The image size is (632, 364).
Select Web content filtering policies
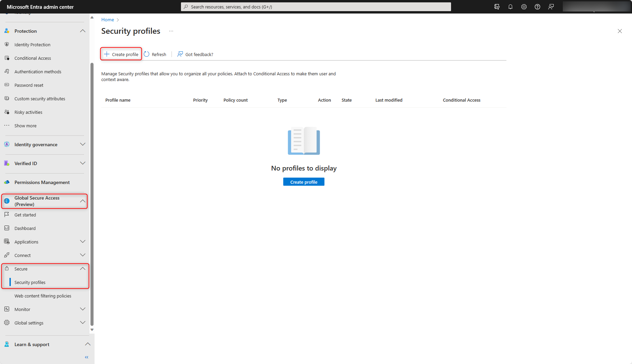click(x=43, y=296)
